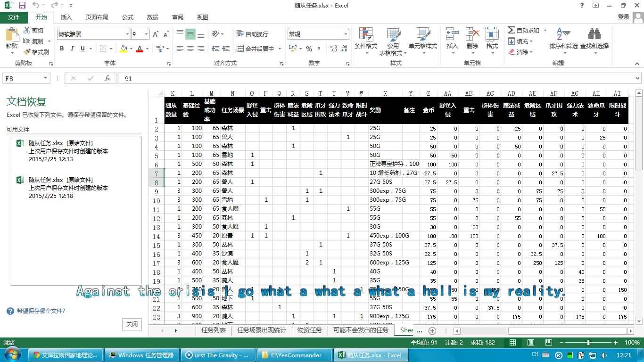The width and height of the screenshot is (644, 362).
Task: Click the increase indent icon
Action: click(x=226, y=49)
